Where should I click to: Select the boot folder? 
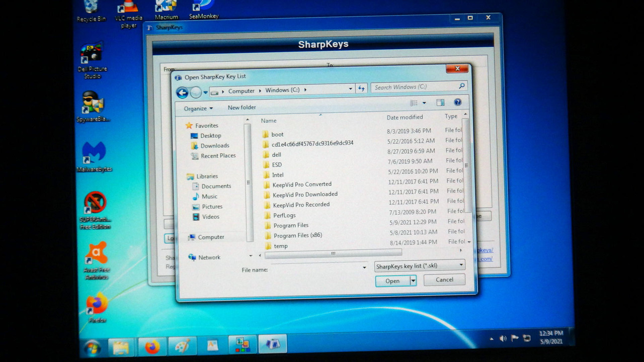coord(273,134)
